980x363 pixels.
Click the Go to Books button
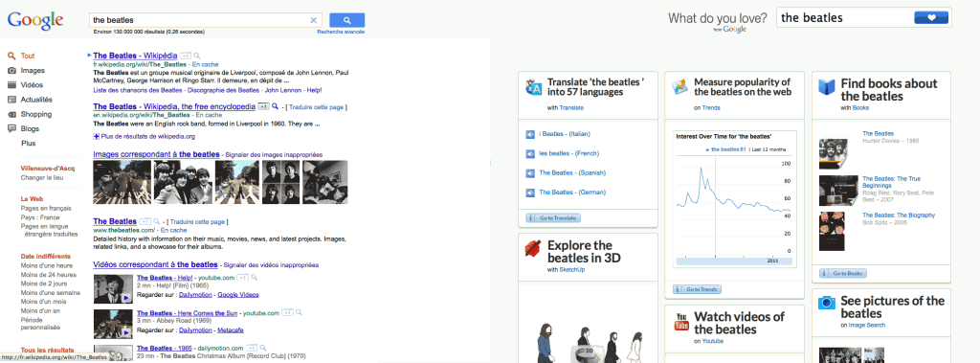843,274
